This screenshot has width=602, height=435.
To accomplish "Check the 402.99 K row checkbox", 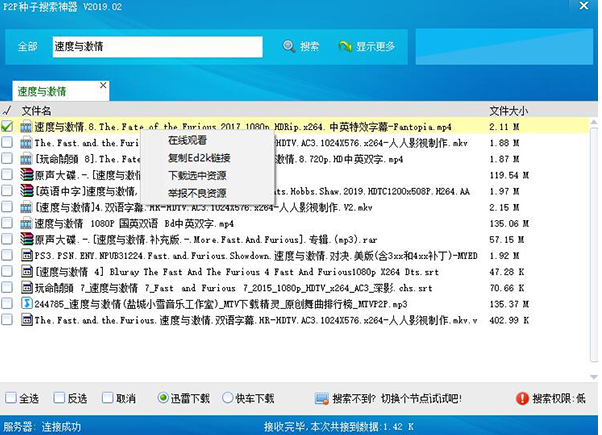I will pos(7,320).
